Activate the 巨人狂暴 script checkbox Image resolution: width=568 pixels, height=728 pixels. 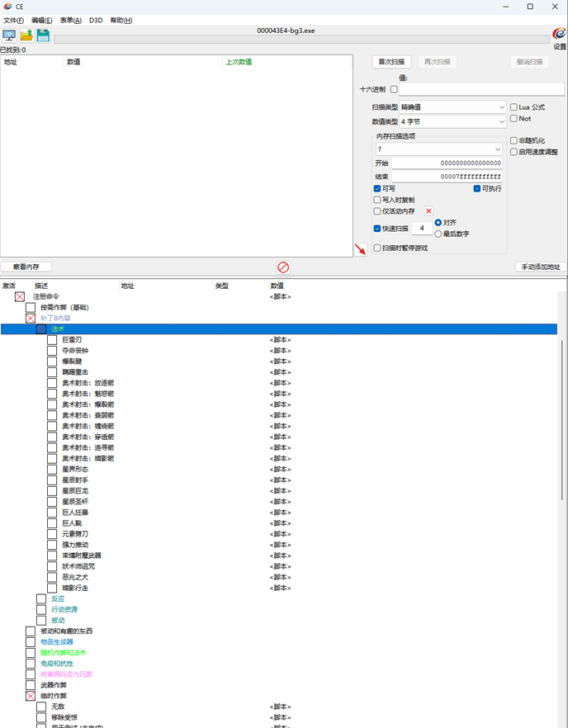coord(52,512)
